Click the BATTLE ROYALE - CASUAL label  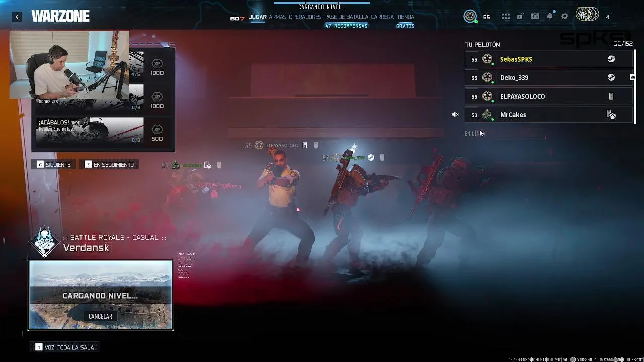coord(114,237)
